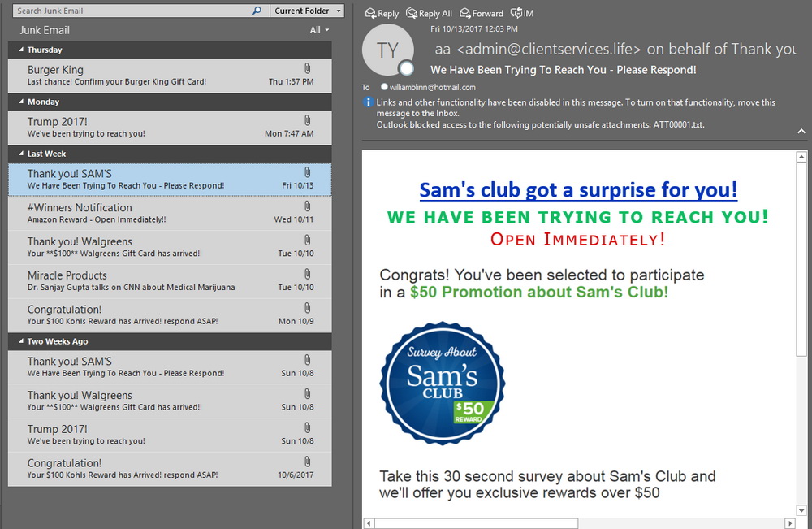Open the Congratulation! email dated 10/6/2017
Viewport: 812px width, 529px height.
tap(170, 469)
